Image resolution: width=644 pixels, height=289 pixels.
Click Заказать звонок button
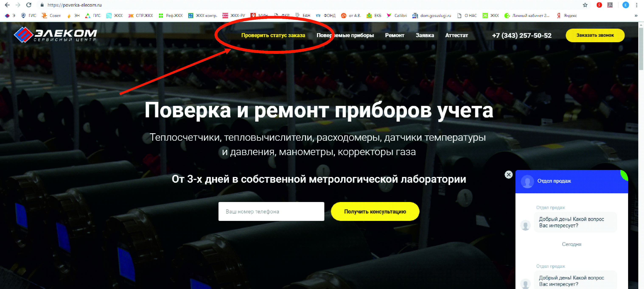tap(595, 35)
